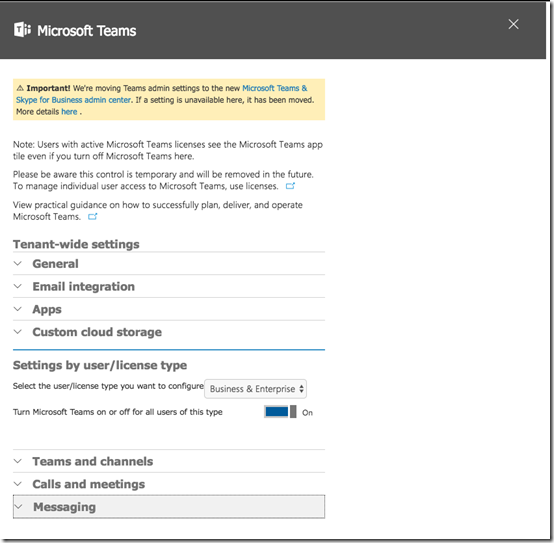Expand the General section
The width and height of the screenshot is (554, 543).
169,264
